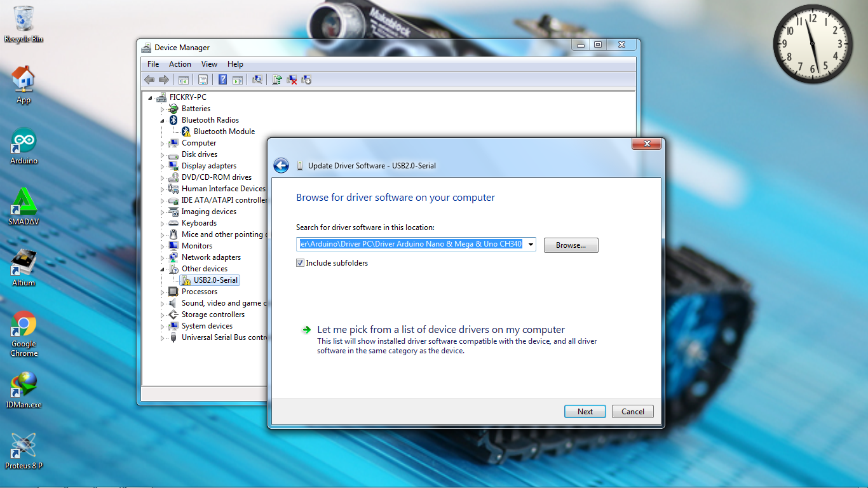Screen dimensions: 868x488
Task: Open the Properties toolbar icon
Action: pos(202,79)
